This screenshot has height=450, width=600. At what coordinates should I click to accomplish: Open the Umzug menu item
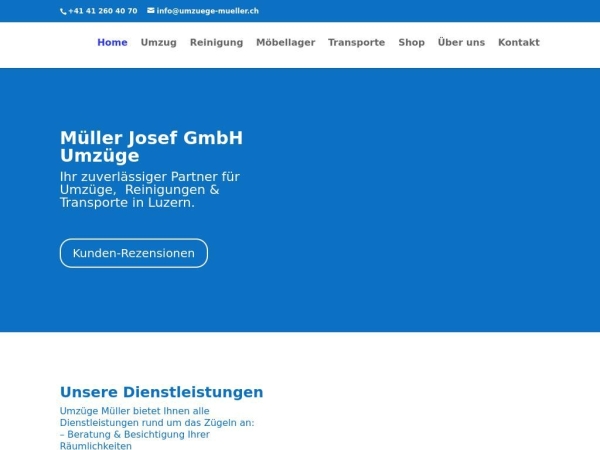pyautogui.click(x=158, y=43)
